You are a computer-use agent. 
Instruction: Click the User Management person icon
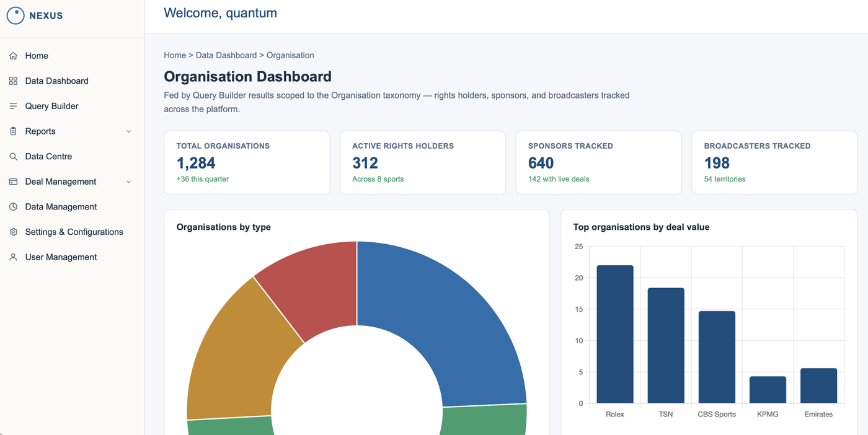13,257
